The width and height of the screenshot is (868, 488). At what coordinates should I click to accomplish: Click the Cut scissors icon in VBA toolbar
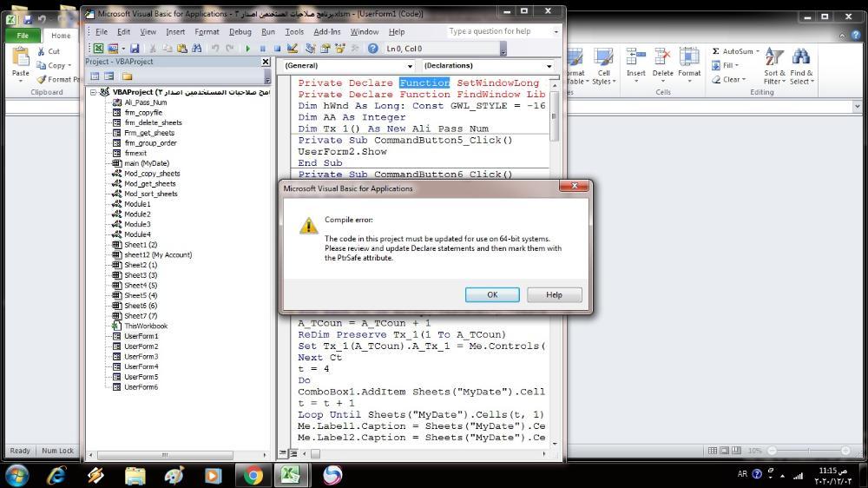(x=153, y=49)
